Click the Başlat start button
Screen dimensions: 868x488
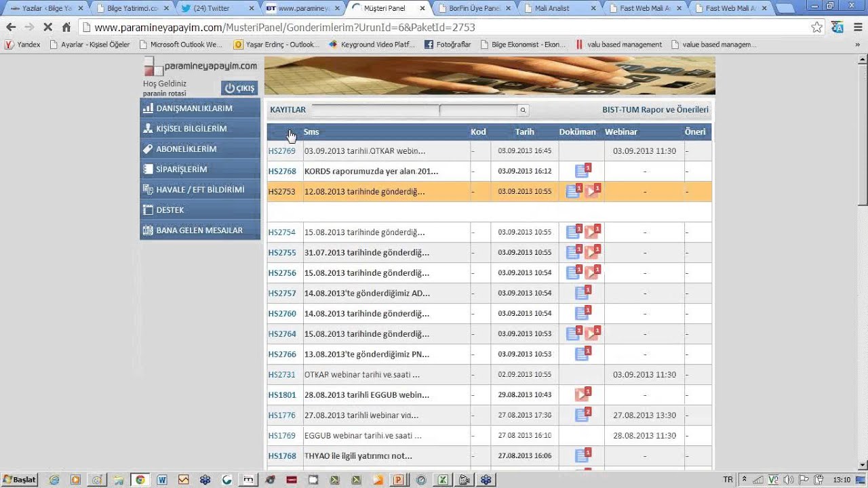[x=19, y=480]
